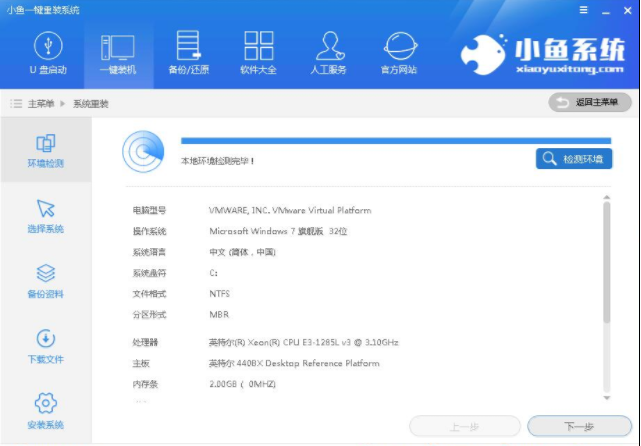Open the 备份/还原 backup restore icon
641x446 pixels.
pyautogui.click(x=188, y=45)
